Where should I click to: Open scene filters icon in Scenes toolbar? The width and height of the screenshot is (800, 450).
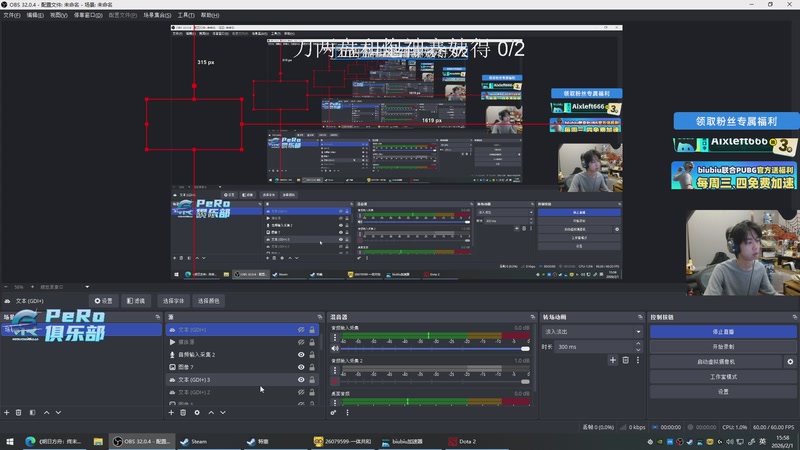tap(32, 412)
